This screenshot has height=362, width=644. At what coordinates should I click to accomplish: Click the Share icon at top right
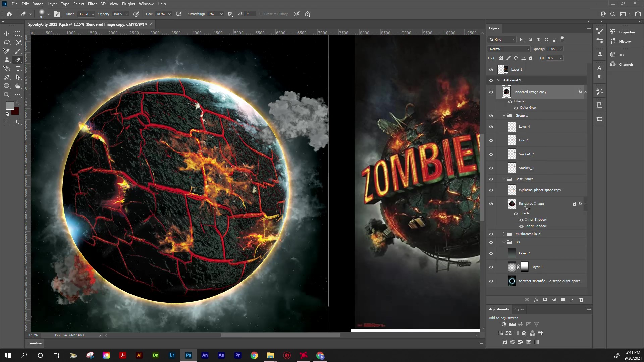click(x=638, y=14)
